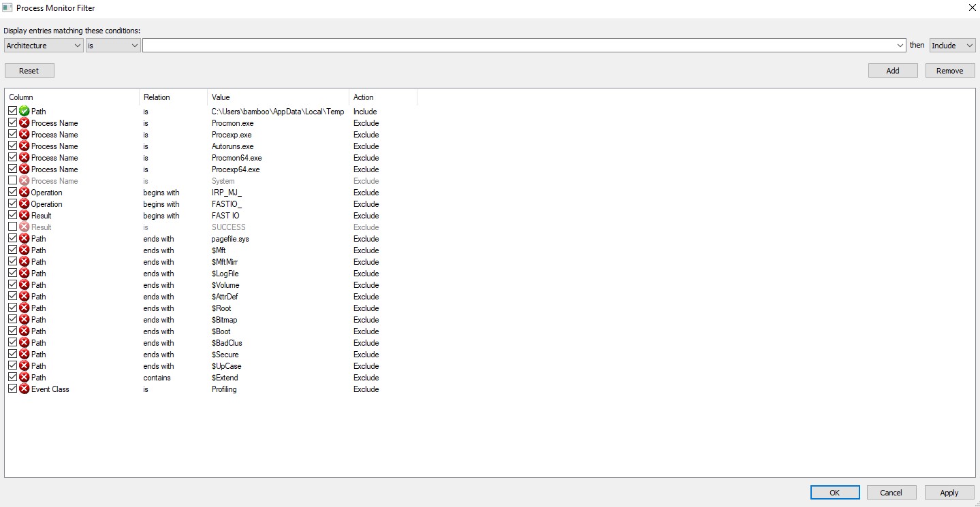Click the exclude icon on the $Boot row

tap(25, 331)
